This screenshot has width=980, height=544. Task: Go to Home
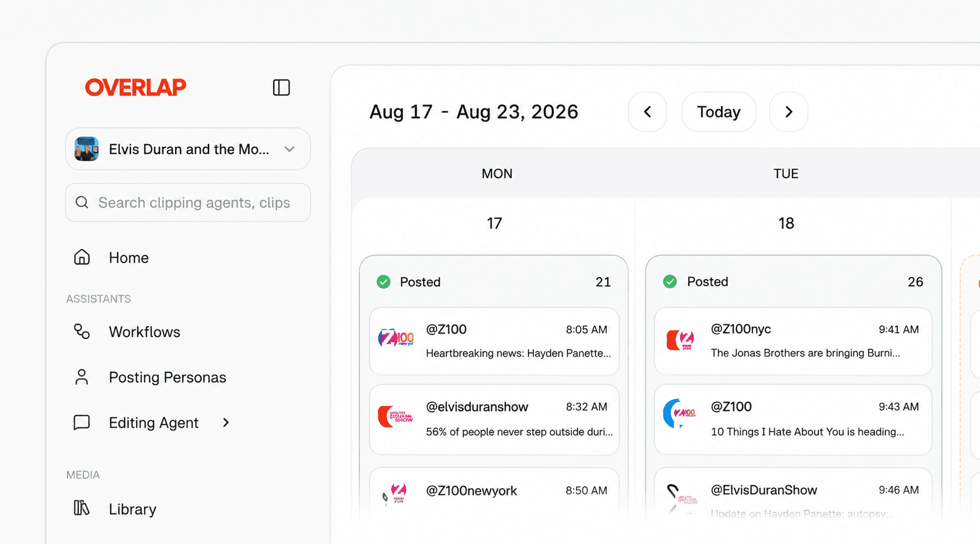pos(129,258)
